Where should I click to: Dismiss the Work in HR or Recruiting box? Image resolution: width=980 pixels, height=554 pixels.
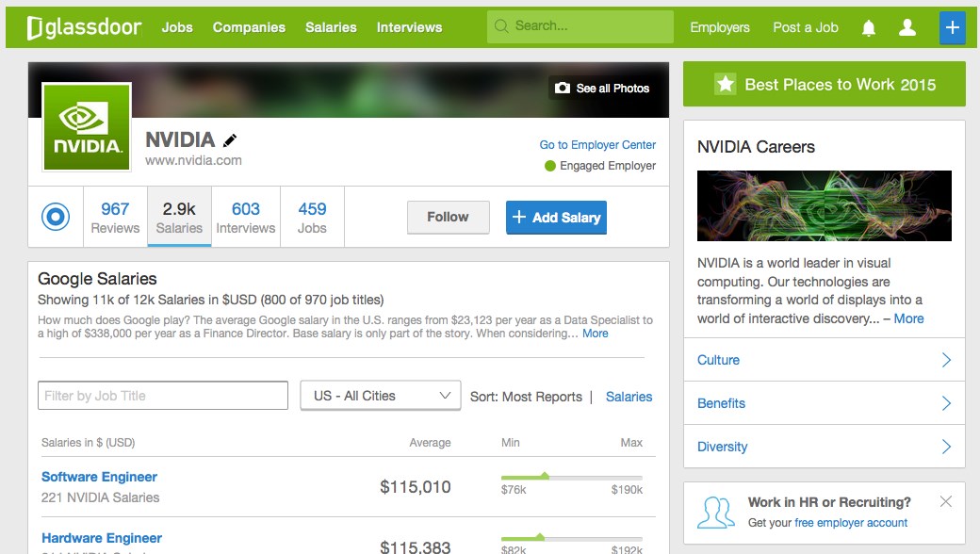coord(946,501)
